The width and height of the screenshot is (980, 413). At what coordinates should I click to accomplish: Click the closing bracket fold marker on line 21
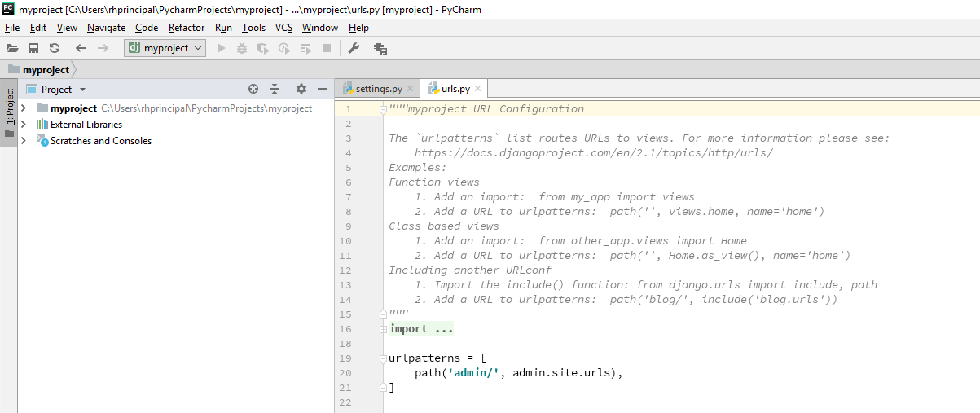pyautogui.click(x=383, y=388)
